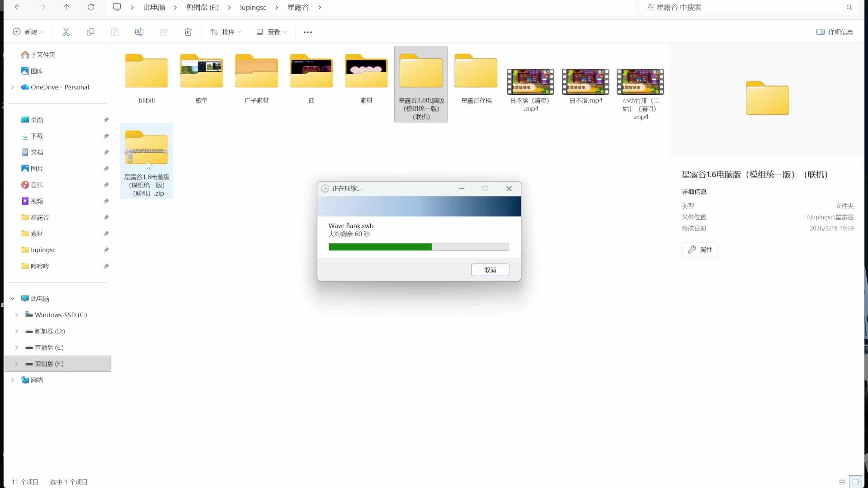Go up one folder level arrow

coord(66,7)
